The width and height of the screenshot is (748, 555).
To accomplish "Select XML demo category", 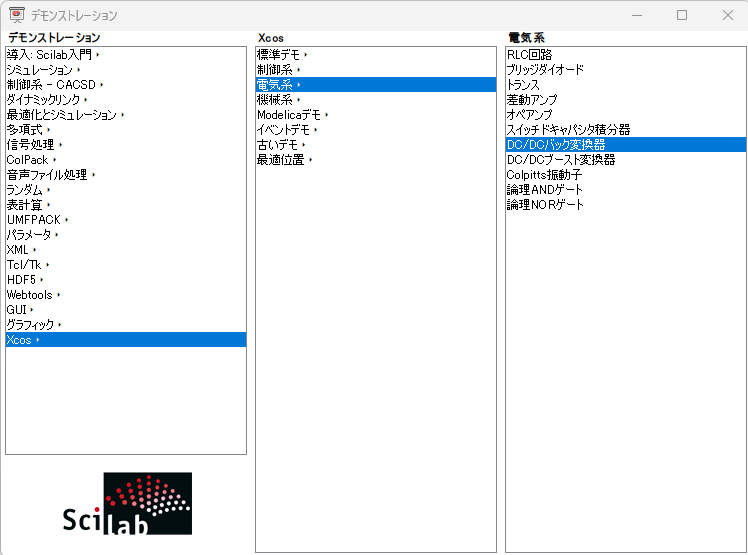I will click(126, 250).
